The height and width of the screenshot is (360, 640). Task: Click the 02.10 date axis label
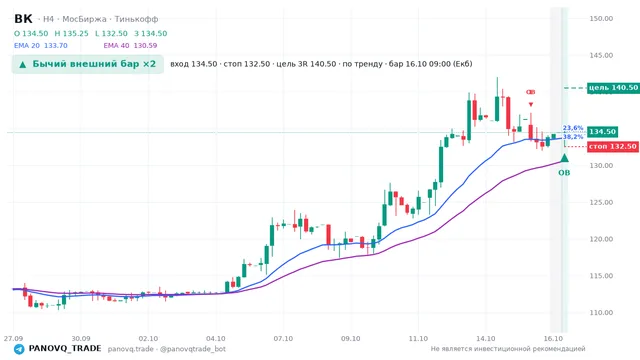click(148, 339)
